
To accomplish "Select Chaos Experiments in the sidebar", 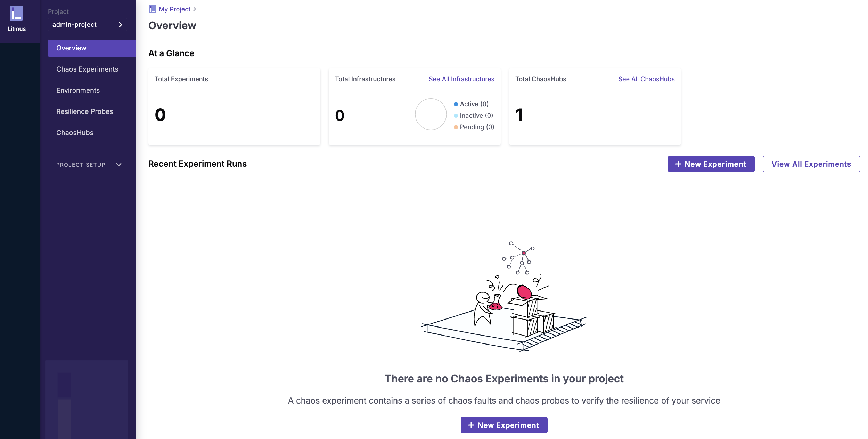I will [87, 69].
